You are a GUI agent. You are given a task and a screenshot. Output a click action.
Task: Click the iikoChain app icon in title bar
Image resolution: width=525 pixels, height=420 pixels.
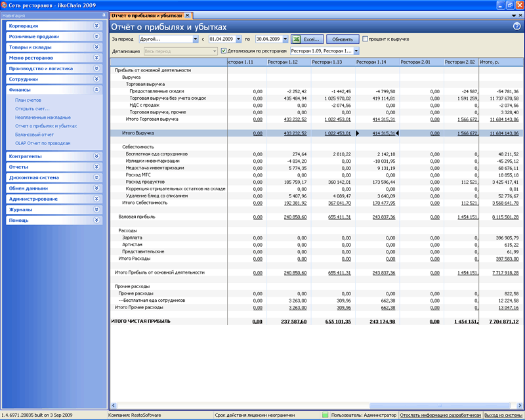click(x=4, y=5)
